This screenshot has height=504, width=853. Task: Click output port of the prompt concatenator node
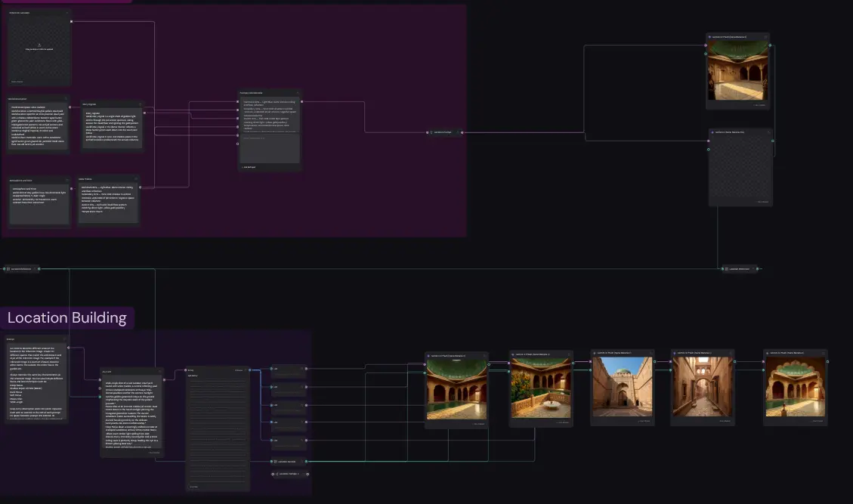point(301,102)
